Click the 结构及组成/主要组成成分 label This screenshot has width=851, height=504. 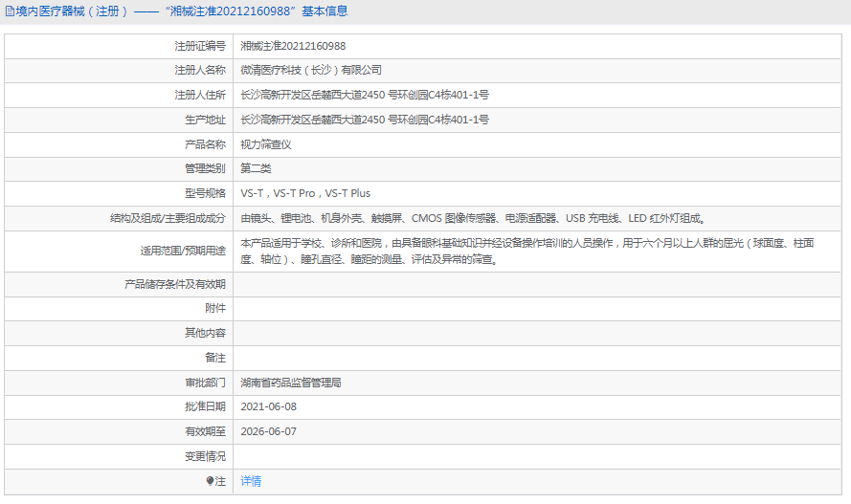pos(168,218)
